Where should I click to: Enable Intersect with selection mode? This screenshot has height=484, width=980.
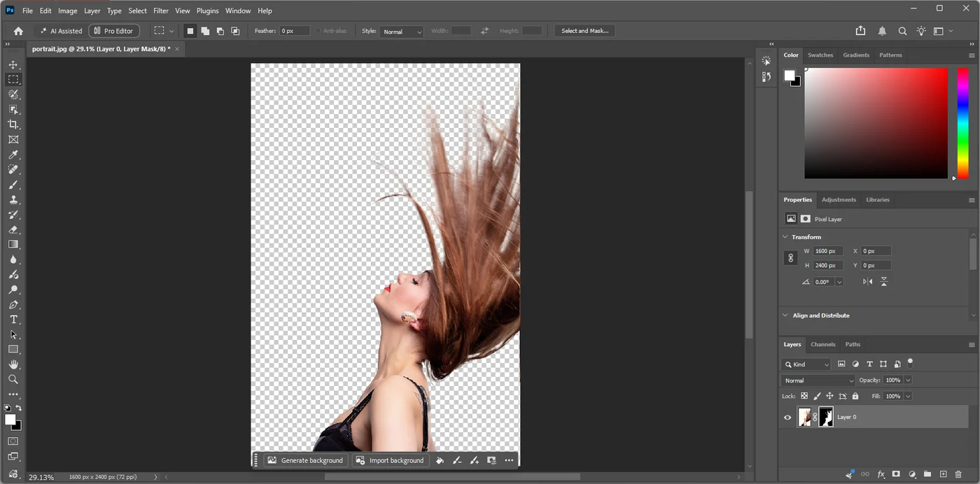[x=235, y=31]
